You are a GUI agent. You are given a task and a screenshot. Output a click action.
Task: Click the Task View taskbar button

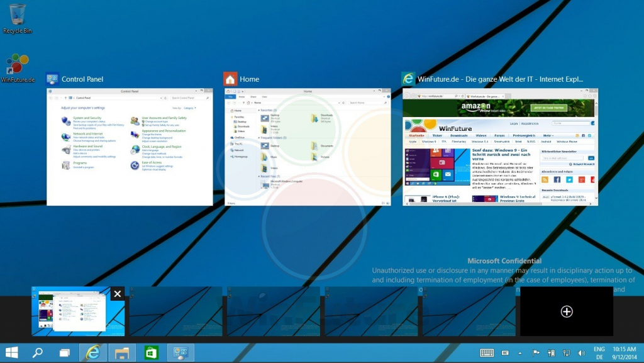tap(64, 352)
